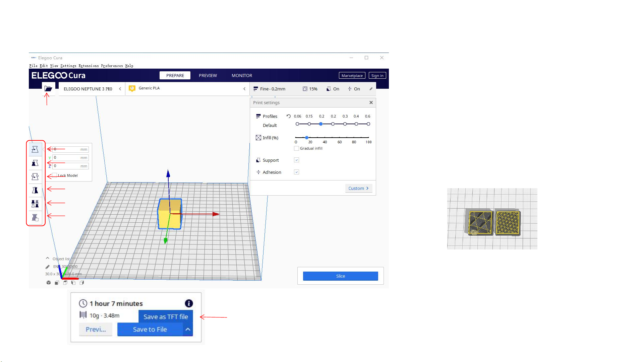Switch to the PREVIEW stage tab
This screenshot has height=362, width=644.
(208, 75)
